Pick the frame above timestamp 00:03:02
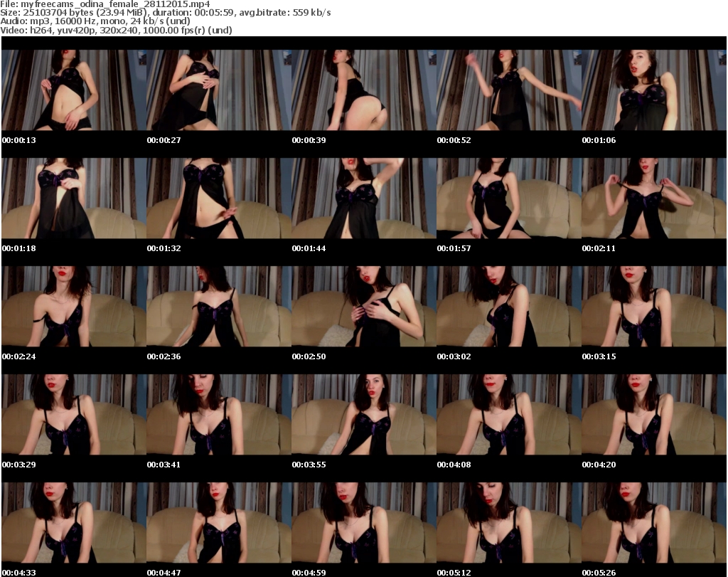Screen dimensions: 728x577 509,307
